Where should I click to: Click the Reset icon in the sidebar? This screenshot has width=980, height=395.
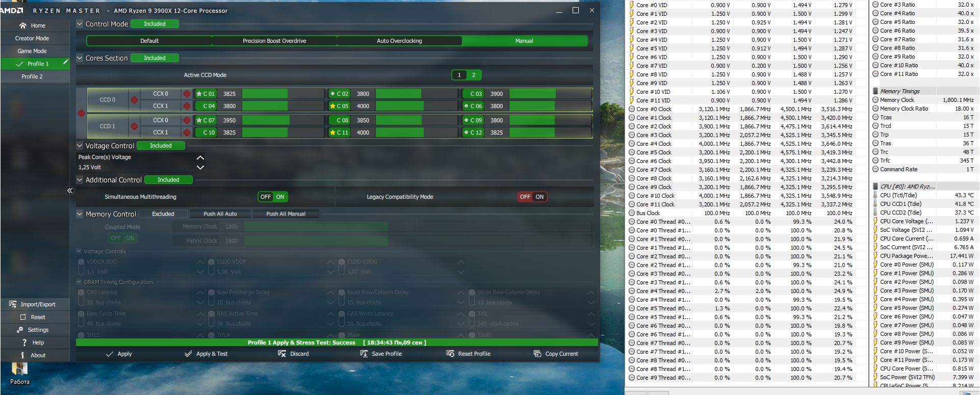[23, 317]
